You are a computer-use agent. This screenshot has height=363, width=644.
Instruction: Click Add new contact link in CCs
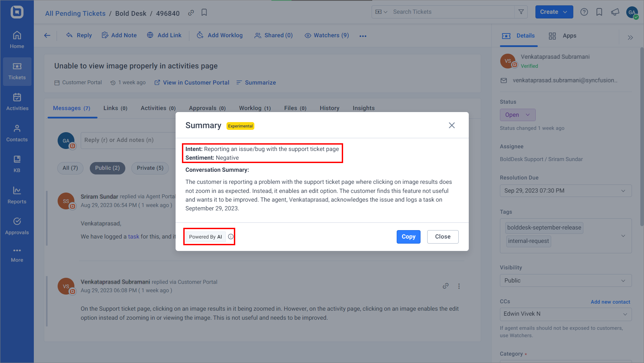coord(610,302)
